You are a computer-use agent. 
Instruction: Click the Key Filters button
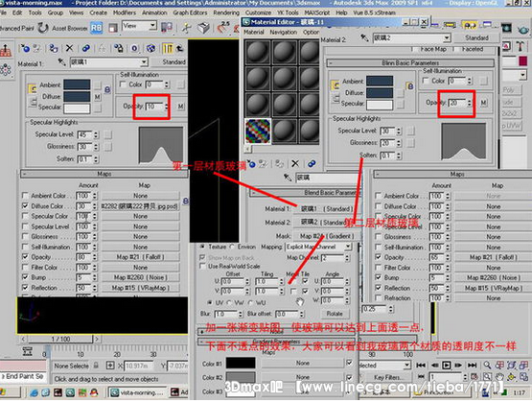(387, 377)
